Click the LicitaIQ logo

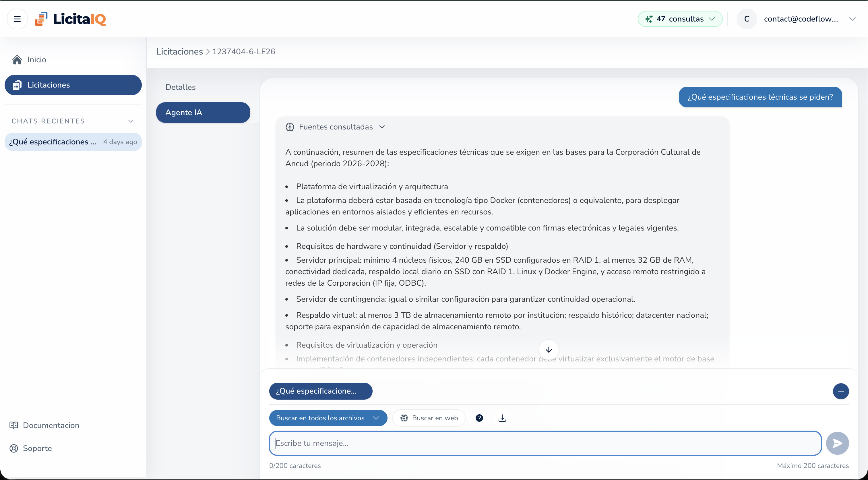(70, 19)
